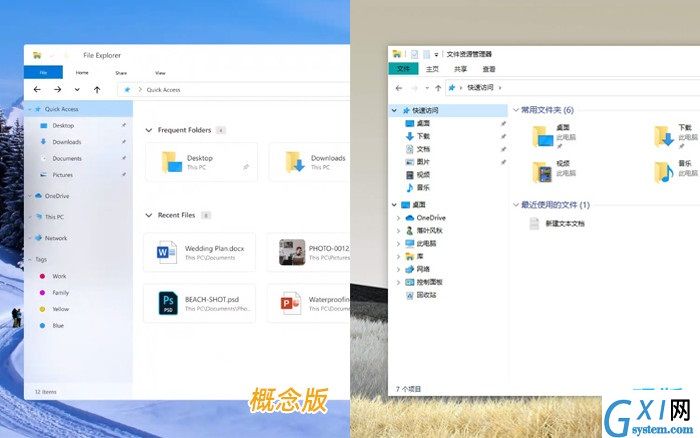Click the Back arrow in the concept File Explorer

(38, 90)
